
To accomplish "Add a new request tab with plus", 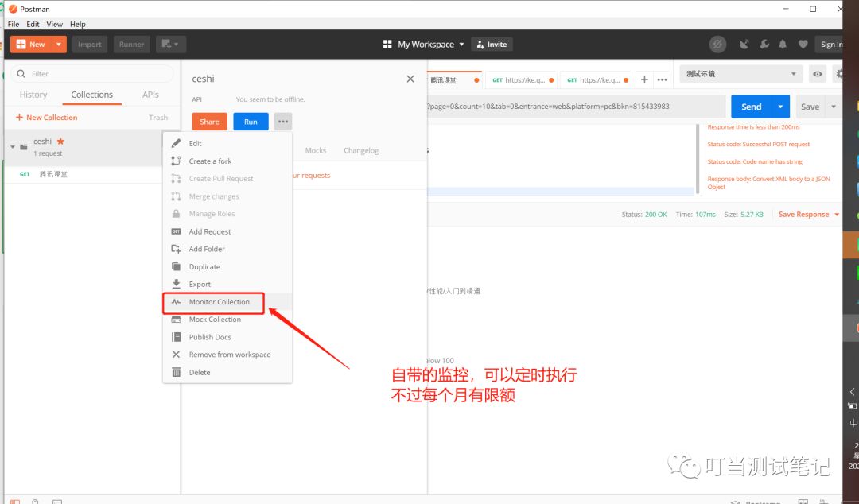I will pos(644,80).
